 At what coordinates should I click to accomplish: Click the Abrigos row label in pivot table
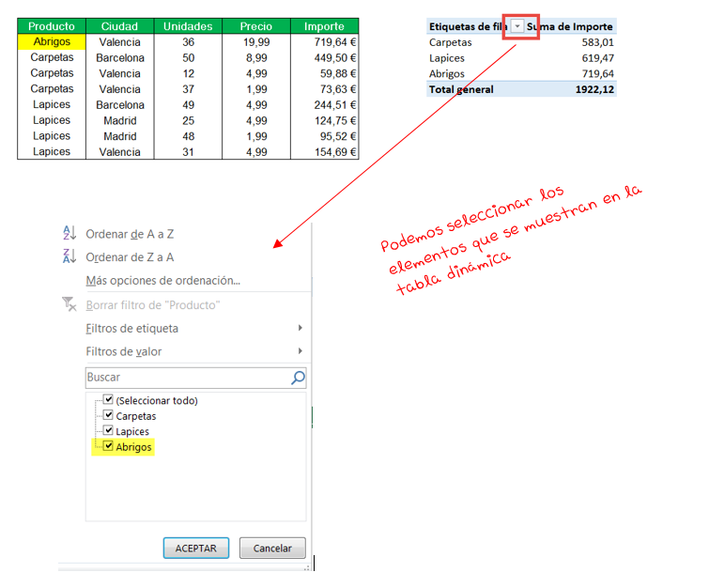[x=447, y=73]
